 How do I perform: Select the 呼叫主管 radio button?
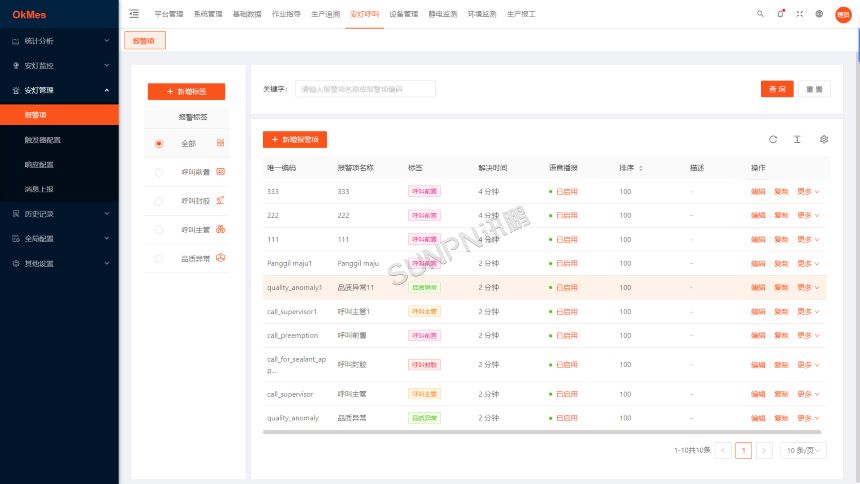pyautogui.click(x=159, y=230)
